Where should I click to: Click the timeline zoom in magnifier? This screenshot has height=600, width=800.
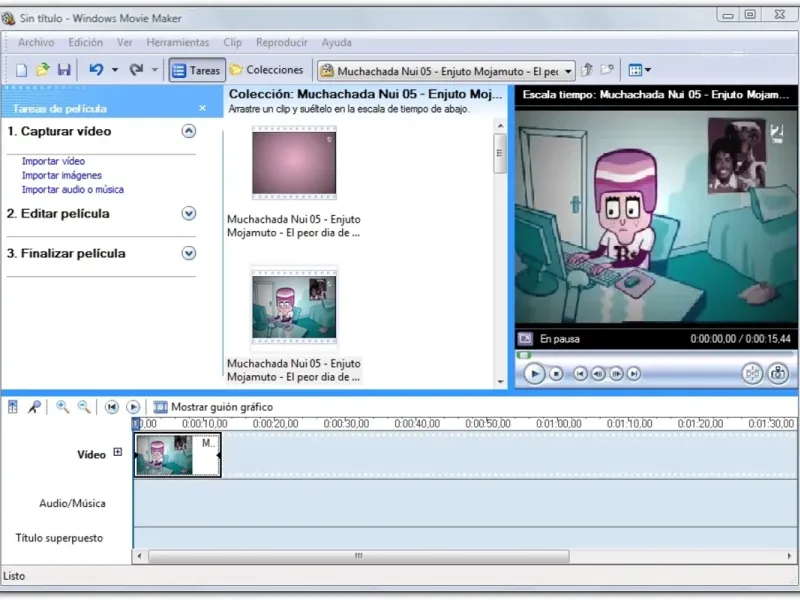pos(63,407)
